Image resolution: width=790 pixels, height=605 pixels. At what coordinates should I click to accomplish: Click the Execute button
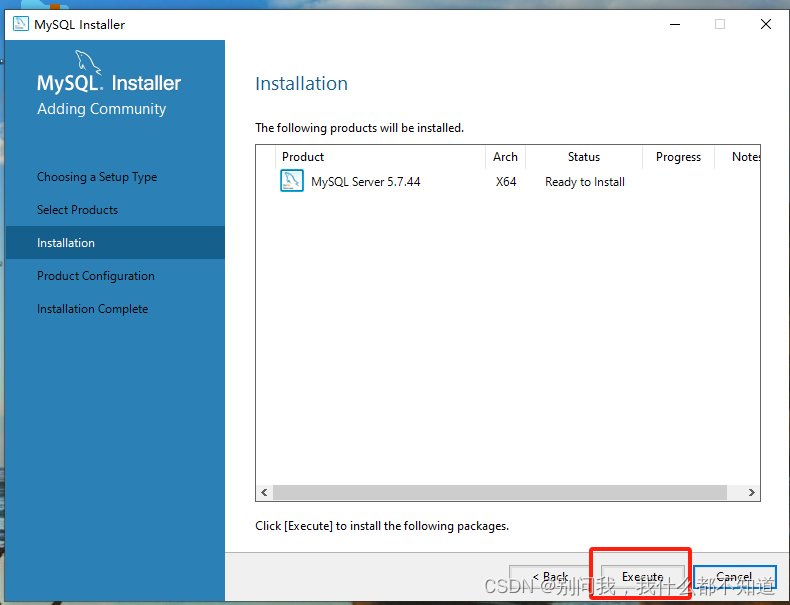[x=642, y=576]
